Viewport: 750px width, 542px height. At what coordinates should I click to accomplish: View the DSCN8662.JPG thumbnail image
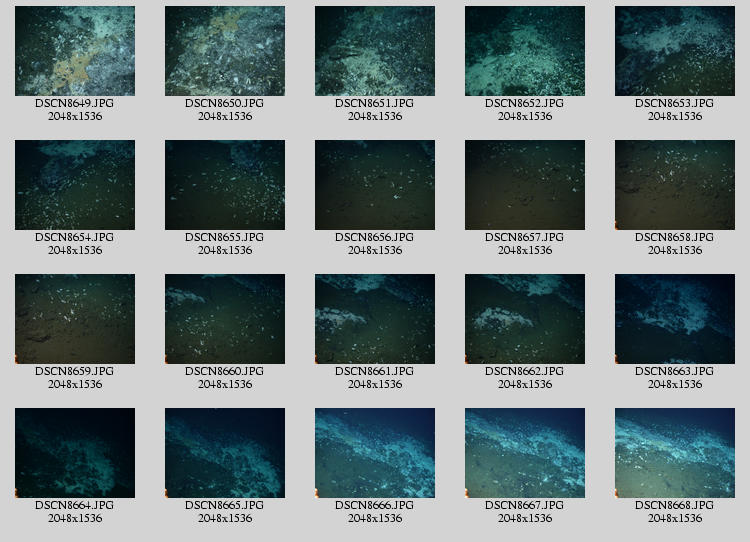click(525, 319)
